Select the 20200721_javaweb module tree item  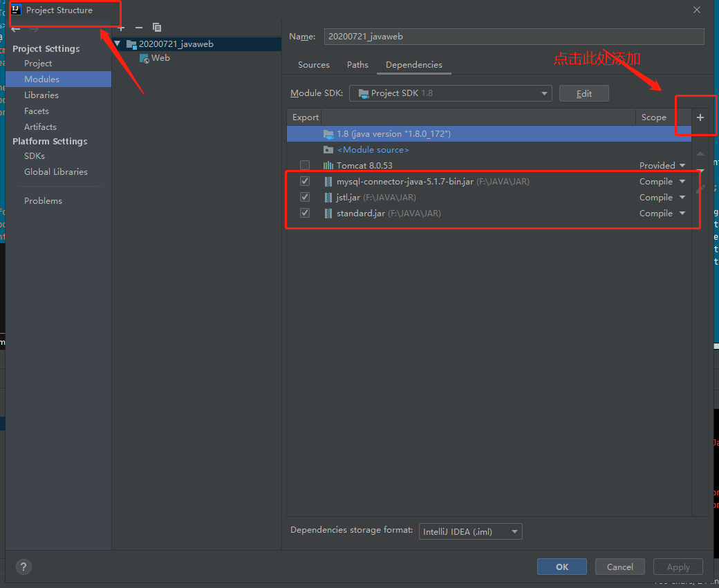click(x=197, y=44)
